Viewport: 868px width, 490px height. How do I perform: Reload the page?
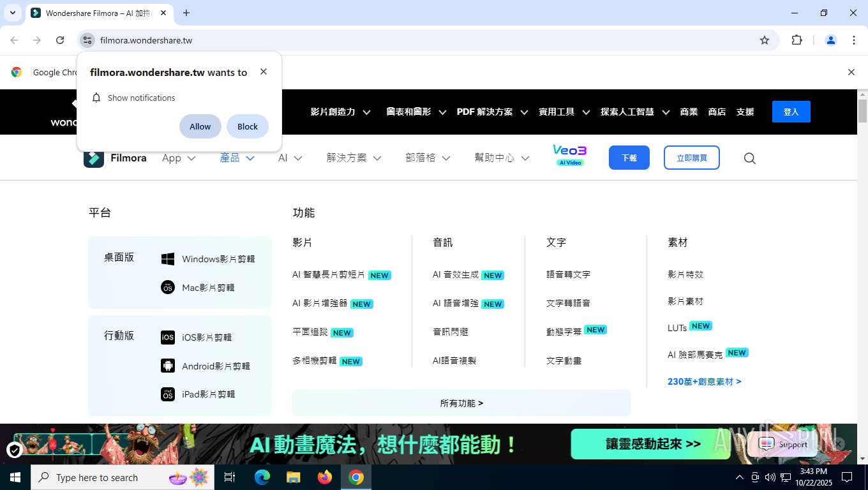click(60, 40)
